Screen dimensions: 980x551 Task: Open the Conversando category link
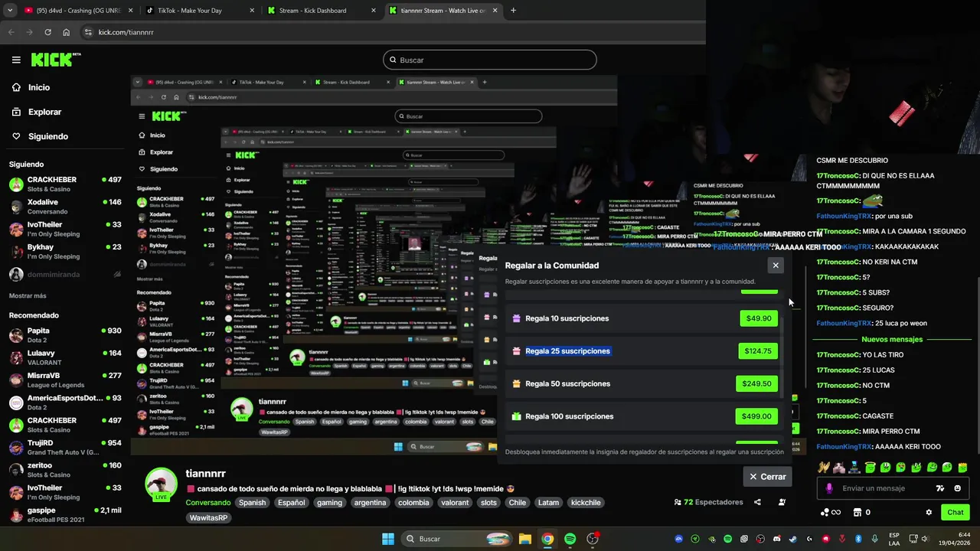coord(207,503)
